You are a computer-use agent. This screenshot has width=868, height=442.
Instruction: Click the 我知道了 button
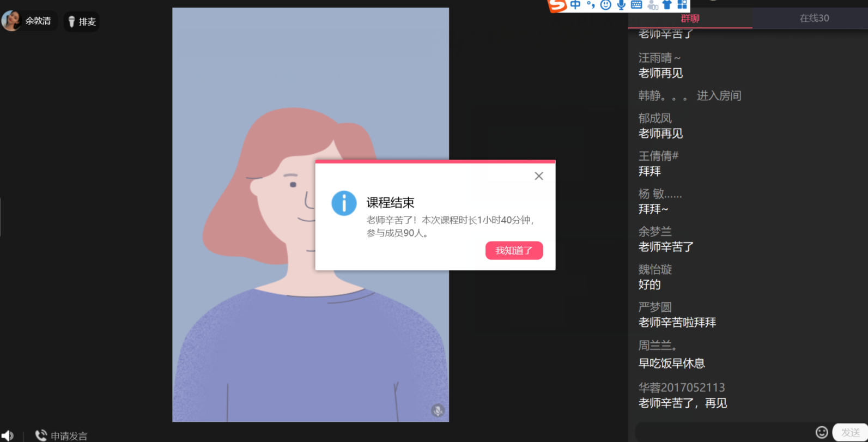514,251
